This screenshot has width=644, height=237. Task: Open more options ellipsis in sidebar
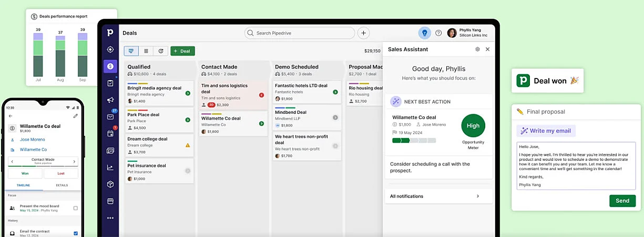[x=110, y=218]
